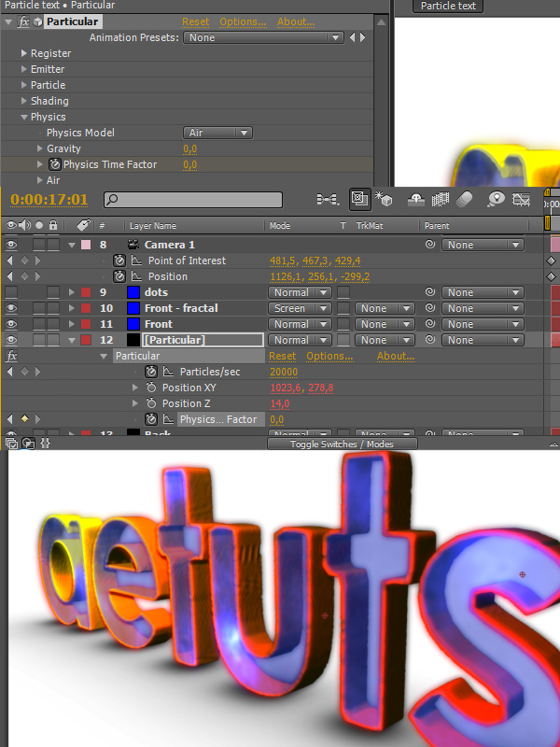The width and height of the screenshot is (560, 747).
Task: Open Particular Options in Effect Controls
Action: (x=243, y=21)
